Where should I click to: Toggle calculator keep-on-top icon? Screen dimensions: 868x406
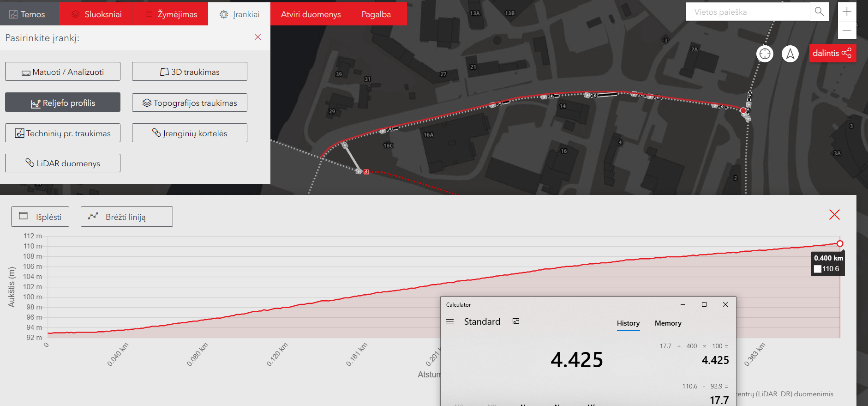516,321
